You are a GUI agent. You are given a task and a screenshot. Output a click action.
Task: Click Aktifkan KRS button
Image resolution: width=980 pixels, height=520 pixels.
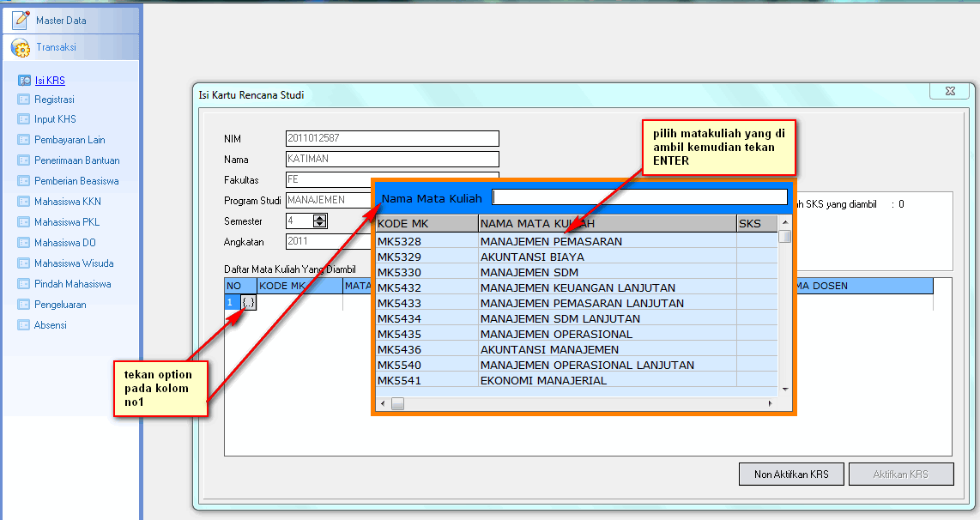pyautogui.click(x=901, y=474)
